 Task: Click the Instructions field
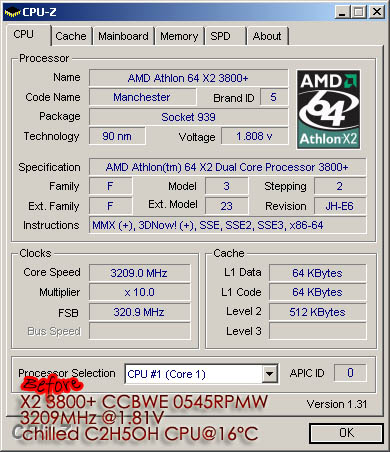[x=227, y=225]
